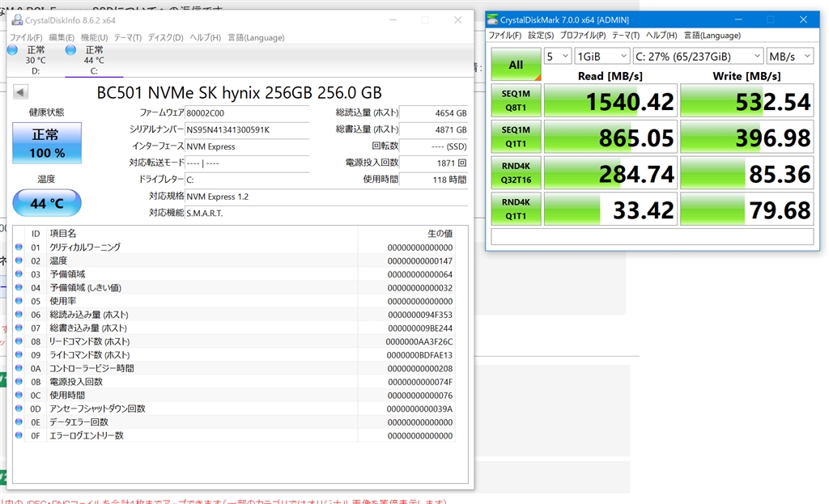The width and height of the screenshot is (829, 504).
Task: Open ディスク(D) menu in CrystalDiskInfo
Action: [165, 37]
